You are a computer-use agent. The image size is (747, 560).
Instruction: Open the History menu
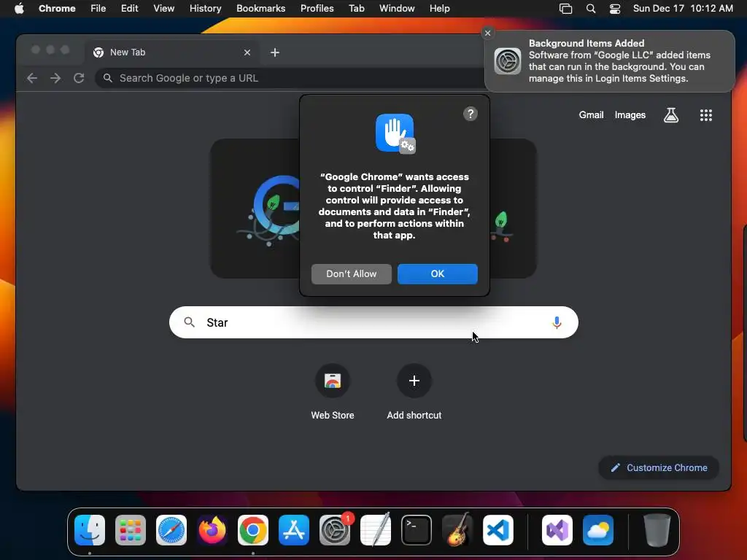(x=205, y=9)
